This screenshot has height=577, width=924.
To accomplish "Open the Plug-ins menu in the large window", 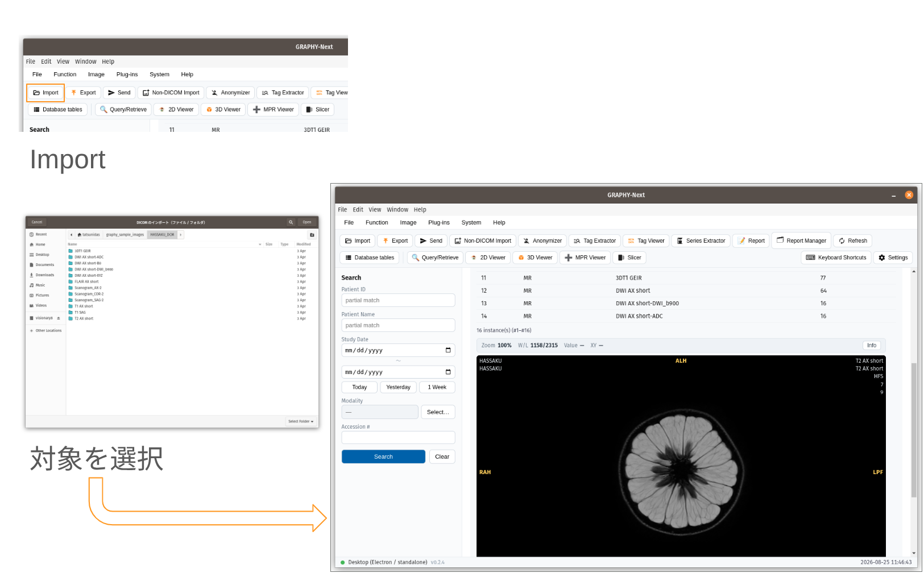I will 439,223.
